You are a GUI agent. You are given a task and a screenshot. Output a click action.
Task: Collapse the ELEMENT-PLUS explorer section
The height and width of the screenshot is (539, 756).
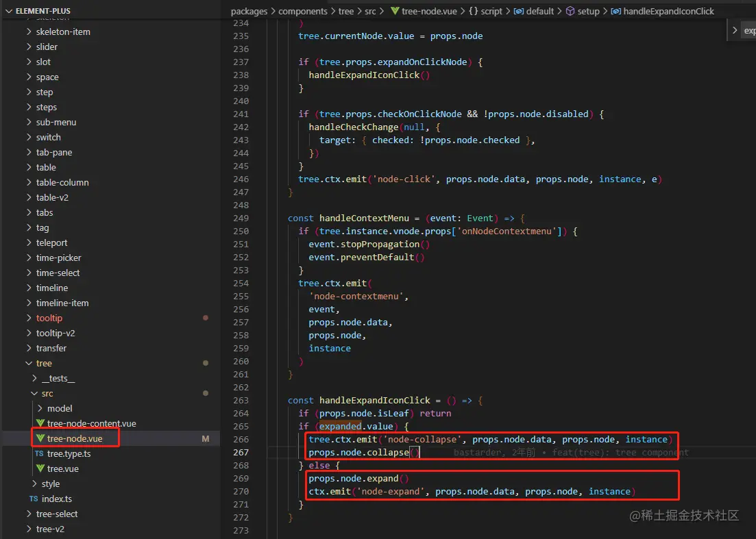9,10
